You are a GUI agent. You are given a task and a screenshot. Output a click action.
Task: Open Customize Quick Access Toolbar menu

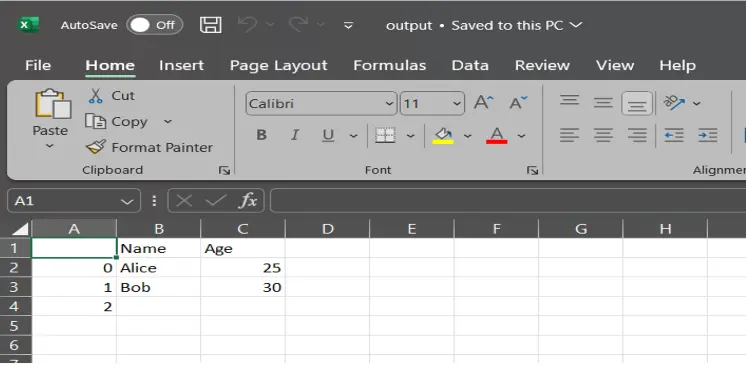348,25
